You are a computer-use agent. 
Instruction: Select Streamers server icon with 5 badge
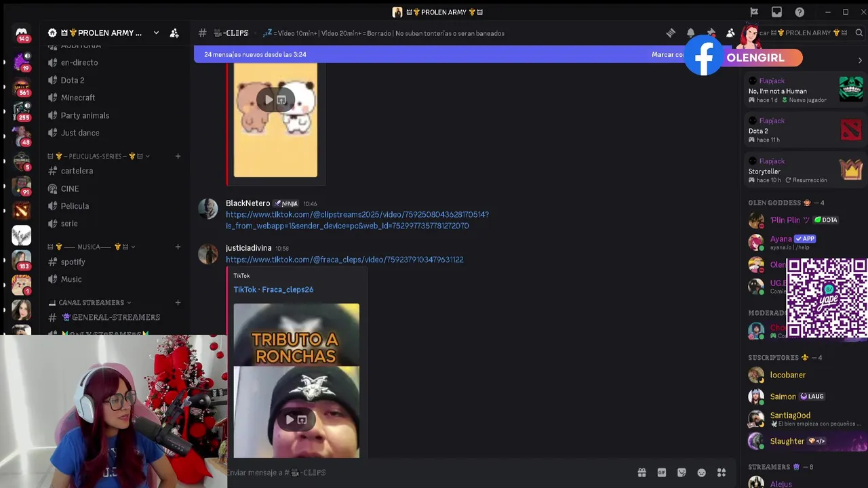pos(22,161)
